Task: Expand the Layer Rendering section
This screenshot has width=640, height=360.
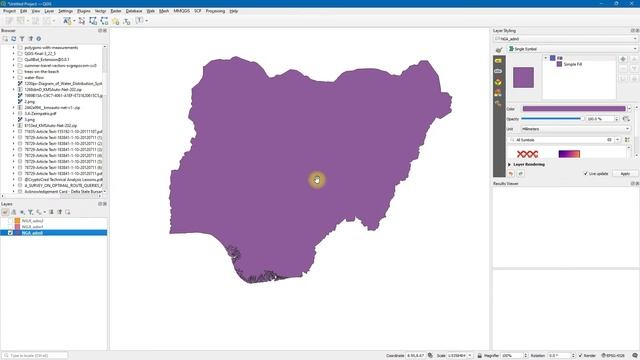Action: [509, 164]
